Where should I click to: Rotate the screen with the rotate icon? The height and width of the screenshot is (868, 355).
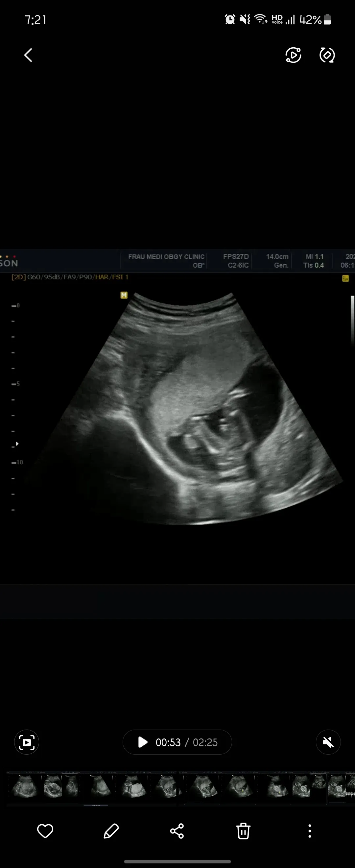[327, 55]
